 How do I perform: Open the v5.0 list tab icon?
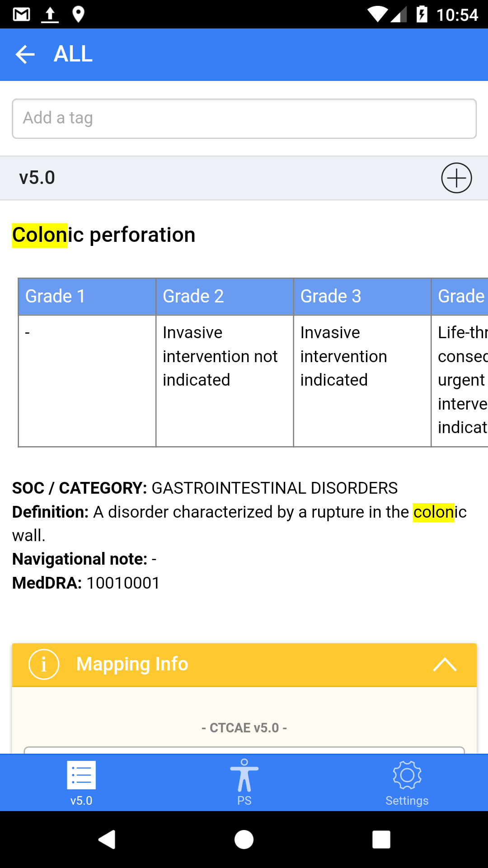81,775
